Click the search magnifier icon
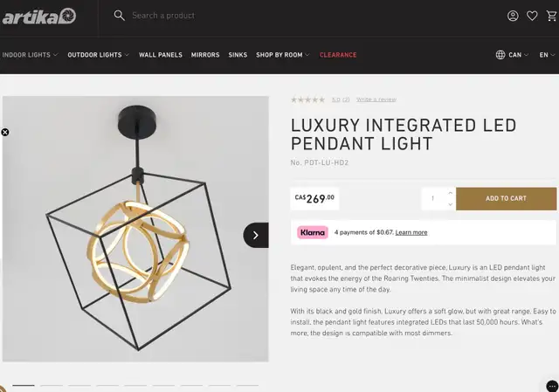This screenshot has width=559, height=392. click(x=120, y=16)
